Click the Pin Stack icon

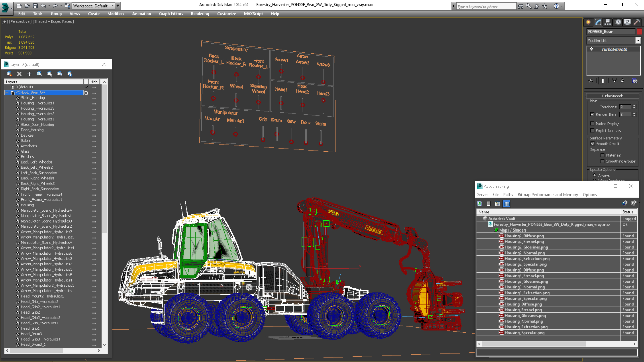(591, 81)
